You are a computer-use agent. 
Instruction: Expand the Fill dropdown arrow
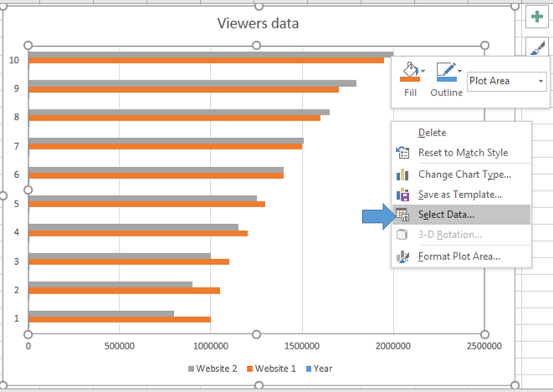click(423, 72)
